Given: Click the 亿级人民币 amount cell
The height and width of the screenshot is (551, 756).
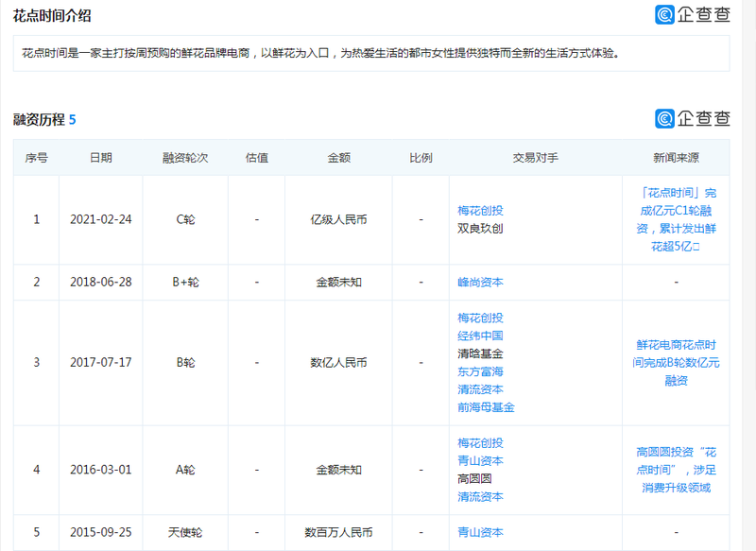Looking at the screenshot, I should (x=338, y=220).
